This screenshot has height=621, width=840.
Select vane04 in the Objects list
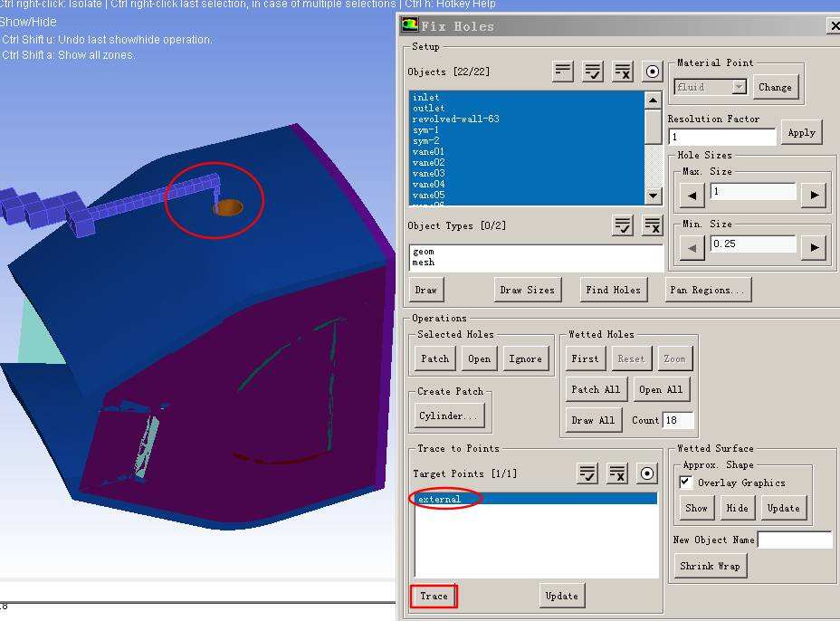[x=527, y=184]
